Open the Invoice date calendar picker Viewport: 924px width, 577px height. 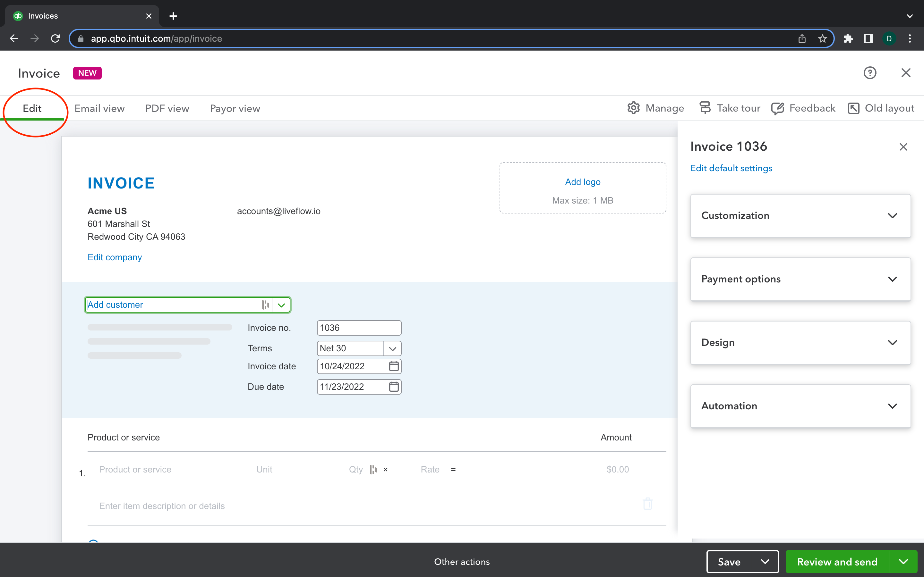pos(394,366)
